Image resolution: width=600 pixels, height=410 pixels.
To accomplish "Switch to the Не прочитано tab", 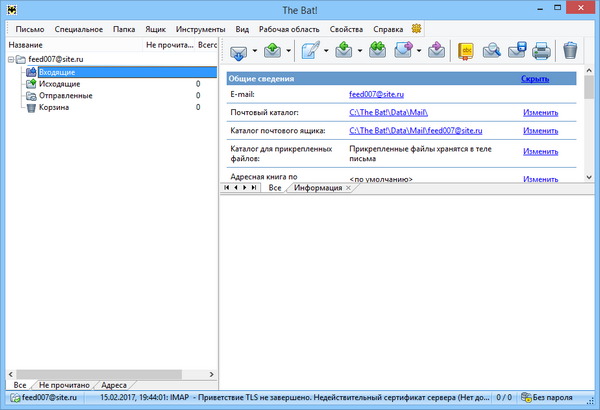I will click(x=64, y=384).
